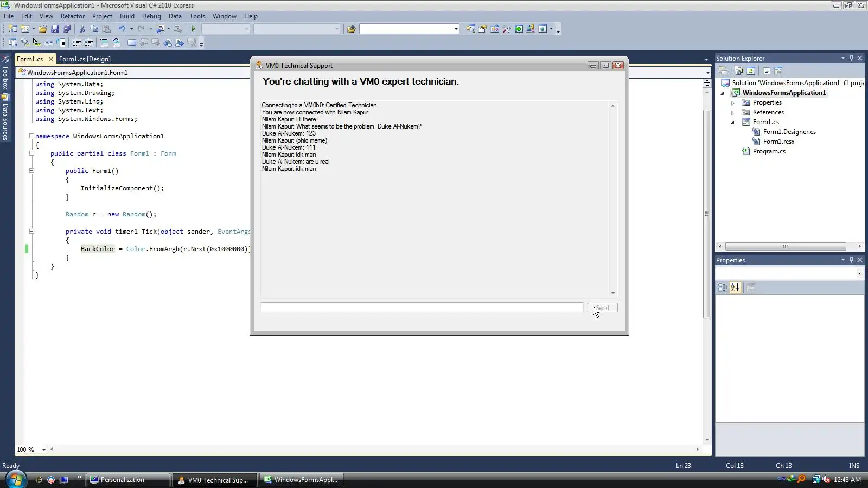This screenshot has height=488, width=868.
Task: Expand the Properties node in Solution Explorer
Action: 732,103
